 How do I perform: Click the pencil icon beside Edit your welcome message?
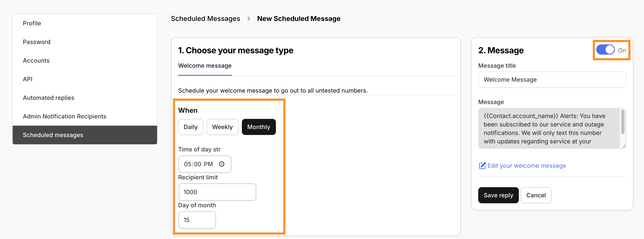(482, 165)
